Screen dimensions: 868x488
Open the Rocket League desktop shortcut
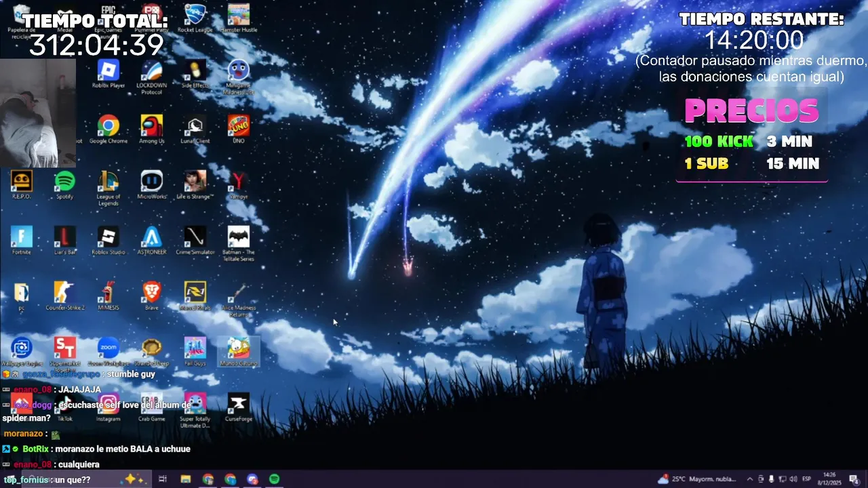[x=195, y=19]
